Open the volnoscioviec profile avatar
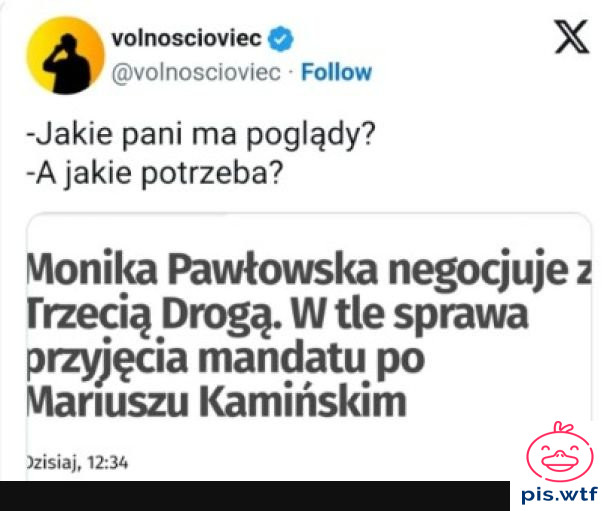Screen dimensions: 610x511 tap(65, 55)
